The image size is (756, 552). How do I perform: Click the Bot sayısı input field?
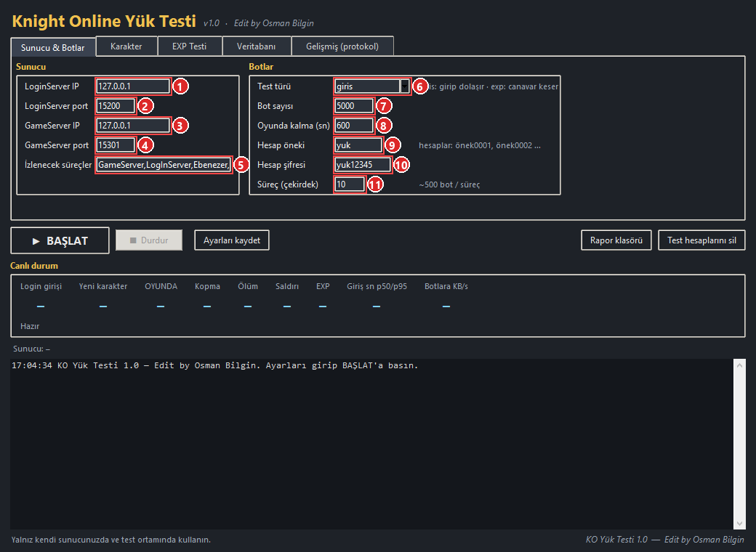coord(354,106)
